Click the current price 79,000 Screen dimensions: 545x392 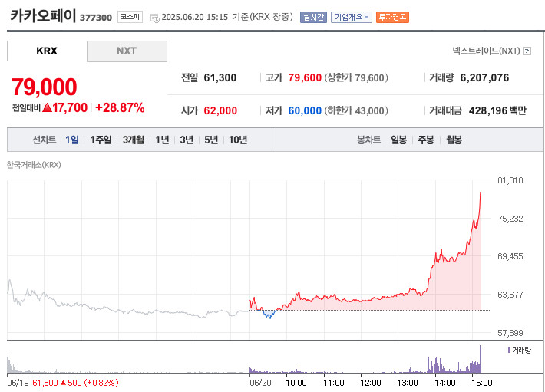click(x=45, y=87)
